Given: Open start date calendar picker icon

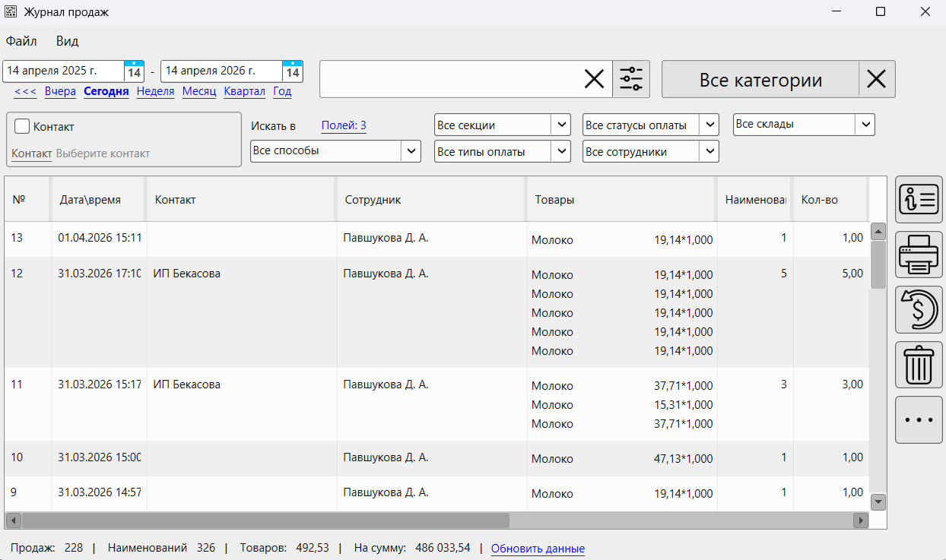Looking at the screenshot, I should (x=134, y=72).
